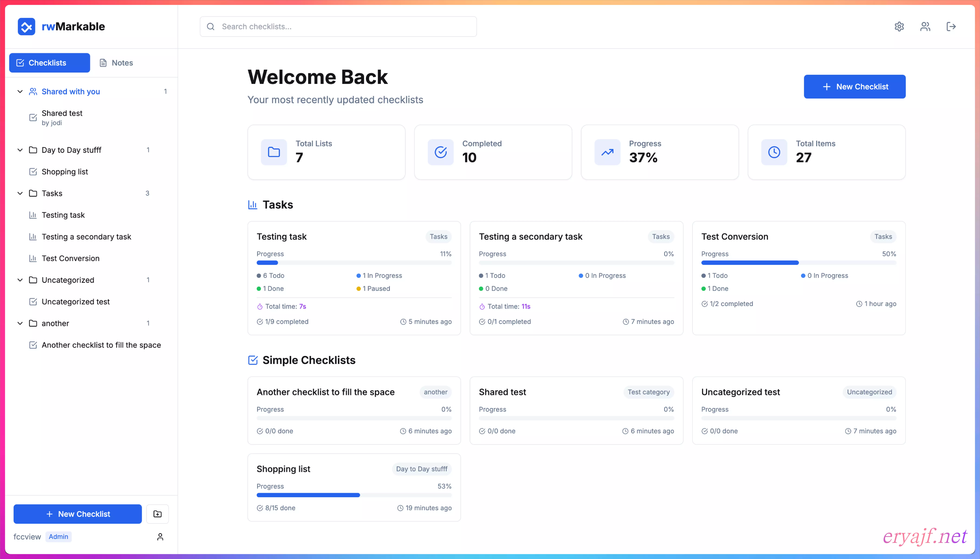Screen dimensions: 980x559
Task: Open user profile icon beside Admin badge
Action: [x=160, y=537]
